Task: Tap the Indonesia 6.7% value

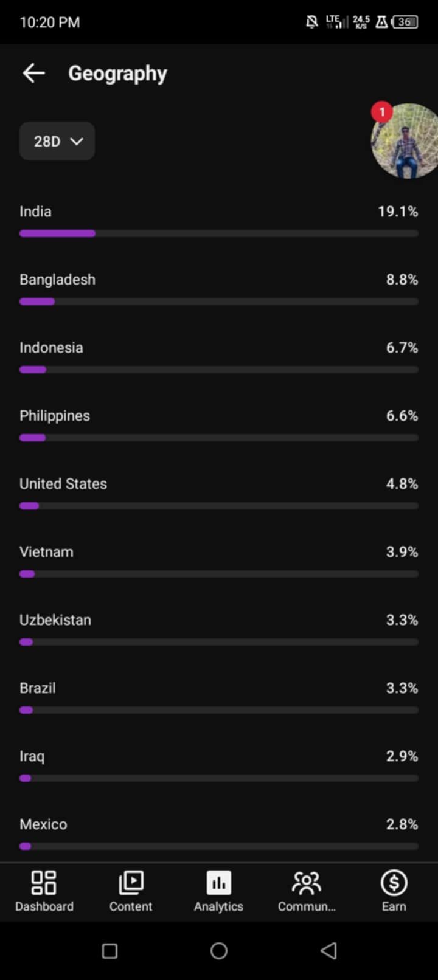Action: pos(402,348)
